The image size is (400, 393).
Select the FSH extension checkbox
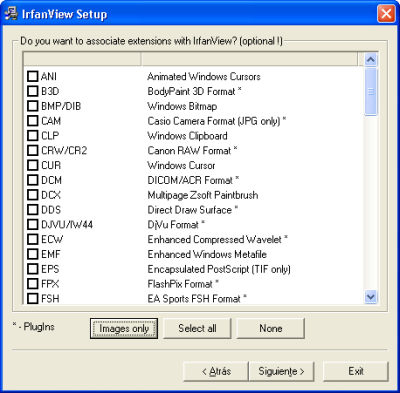point(33,298)
